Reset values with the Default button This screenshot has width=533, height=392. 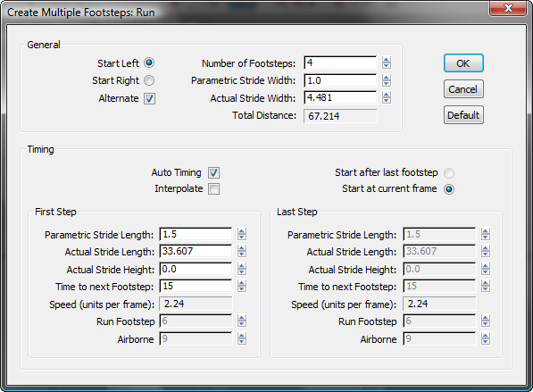[463, 115]
